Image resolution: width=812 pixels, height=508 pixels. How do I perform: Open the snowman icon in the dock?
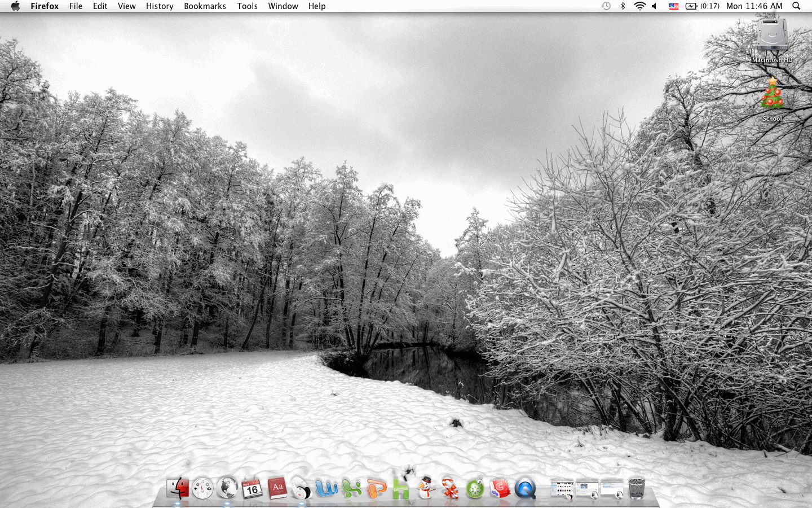point(426,488)
